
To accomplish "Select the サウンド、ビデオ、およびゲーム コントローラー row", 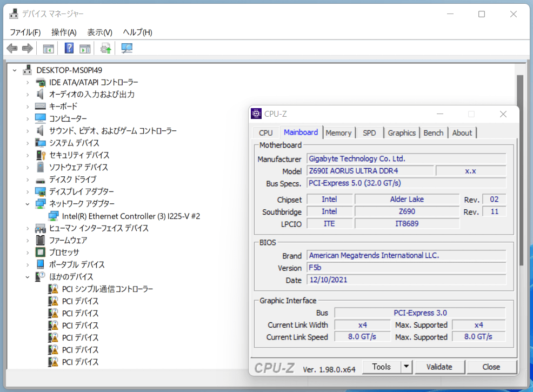I will tap(112, 131).
